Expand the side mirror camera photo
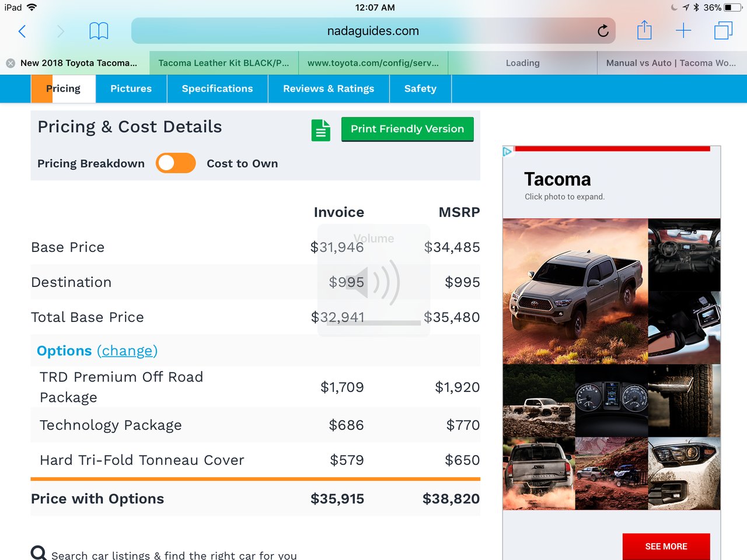747x560 pixels. (685, 328)
